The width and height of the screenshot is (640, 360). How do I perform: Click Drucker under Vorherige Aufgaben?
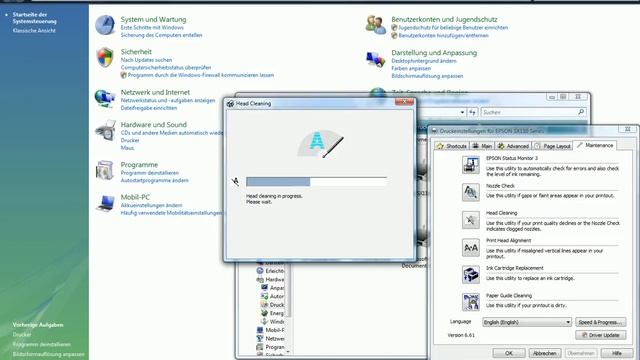22,335
